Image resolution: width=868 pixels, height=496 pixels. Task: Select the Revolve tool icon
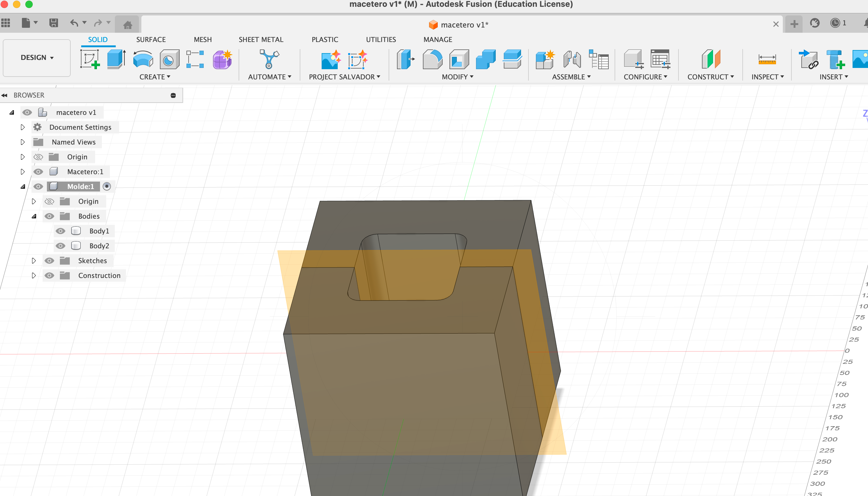pyautogui.click(x=143, y=59)
